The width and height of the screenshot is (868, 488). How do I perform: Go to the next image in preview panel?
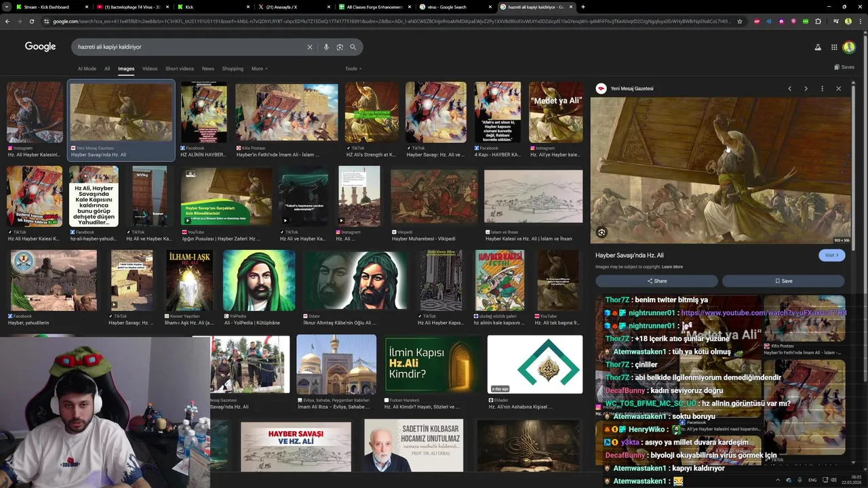(x=806, y=89)
